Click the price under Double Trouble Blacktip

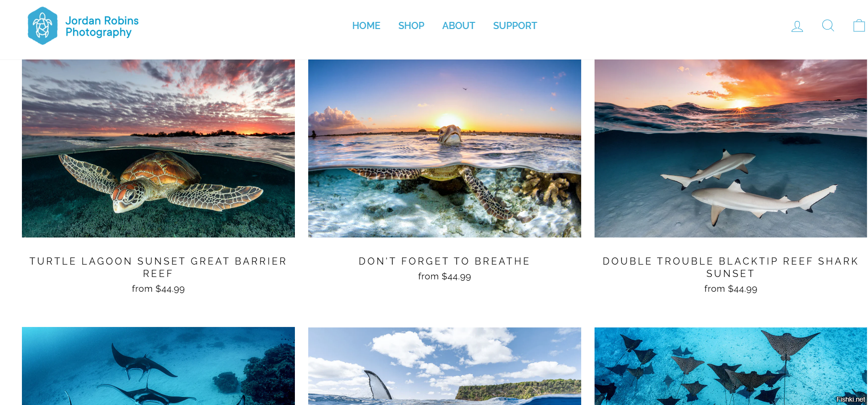tap(731, 289)
